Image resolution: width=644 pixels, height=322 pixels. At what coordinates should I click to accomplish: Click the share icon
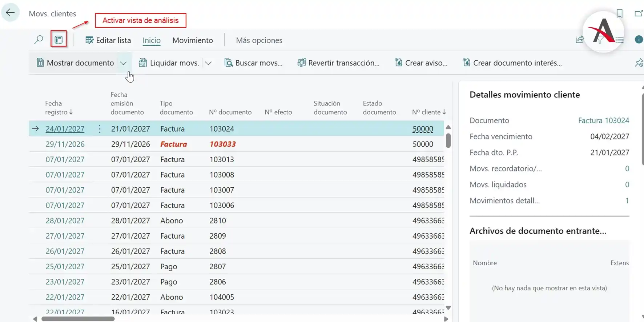(580, 40)
